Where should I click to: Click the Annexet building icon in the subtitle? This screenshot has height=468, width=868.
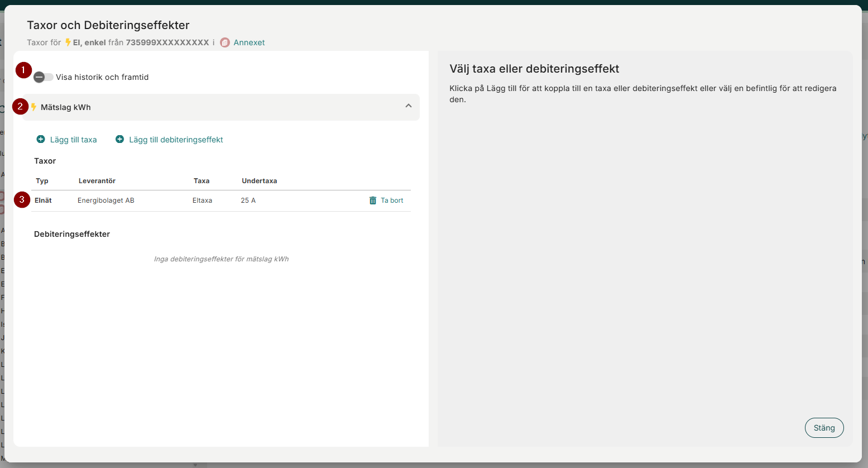(225, 42)
